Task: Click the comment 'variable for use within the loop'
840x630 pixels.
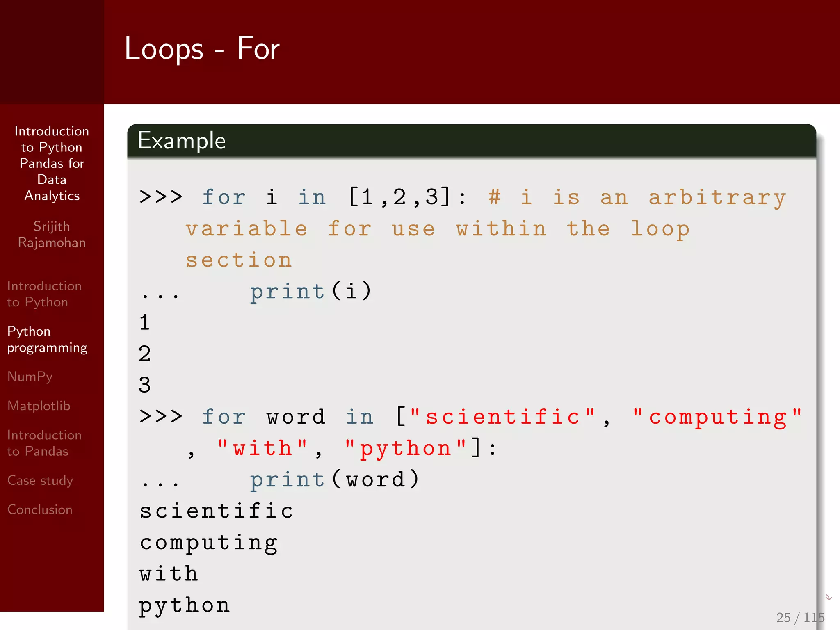Action: 437,229
